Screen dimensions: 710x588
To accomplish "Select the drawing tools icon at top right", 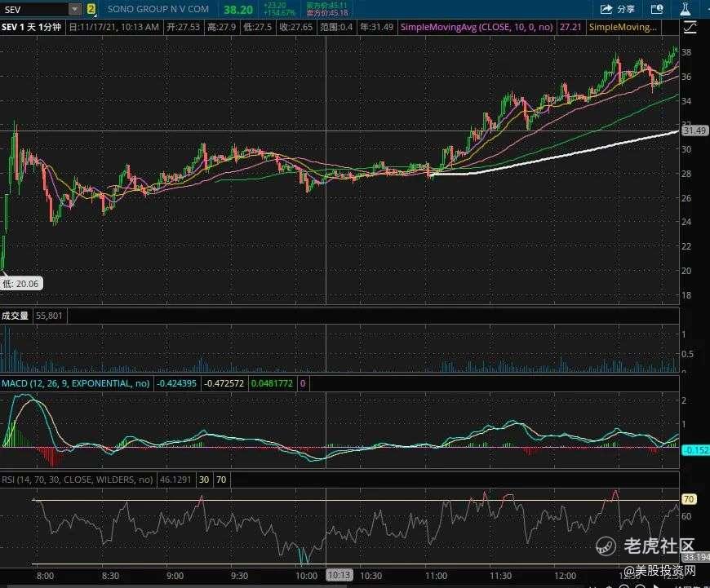I will (690, 27).
